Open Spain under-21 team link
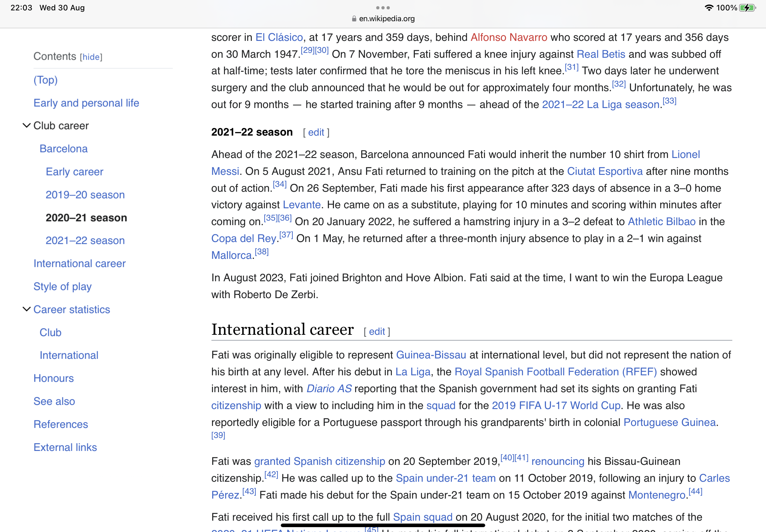Viewport: 766px width, 532px height. [x=446, y=478]
